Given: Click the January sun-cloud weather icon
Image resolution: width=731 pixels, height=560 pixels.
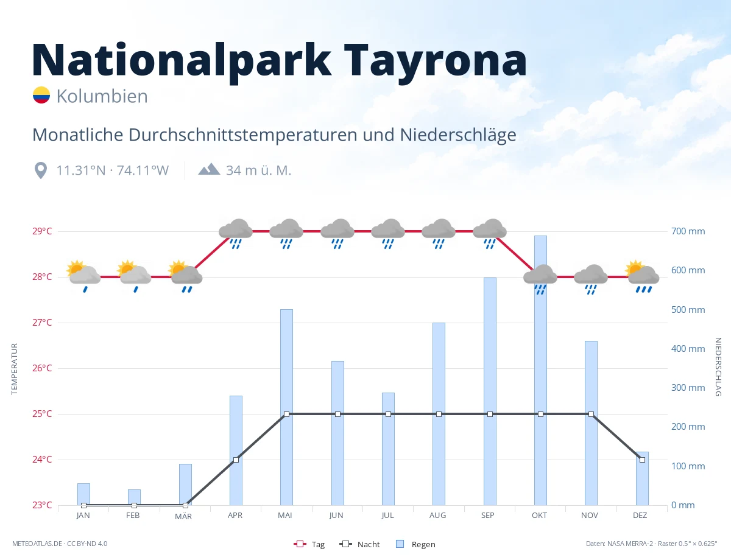Looking at the screenshot, I should 83,276.
